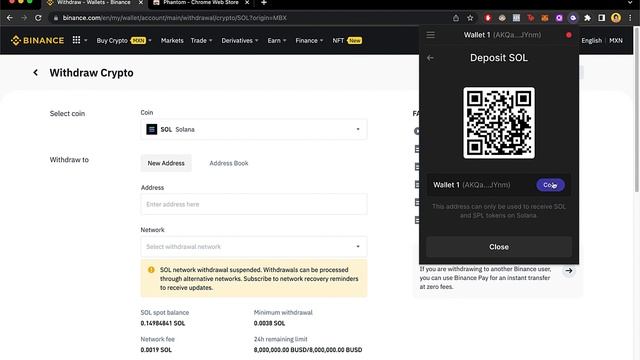640x360 pixels.
Task: Open the Chrome extensions puzzle icon
Action: point(587,18)
